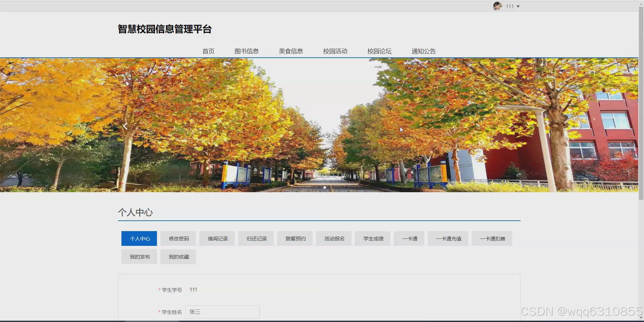This screenshot has height=322, width=644.
Task: Open 一卡通充值 page
Action: (x=448, y=238)
